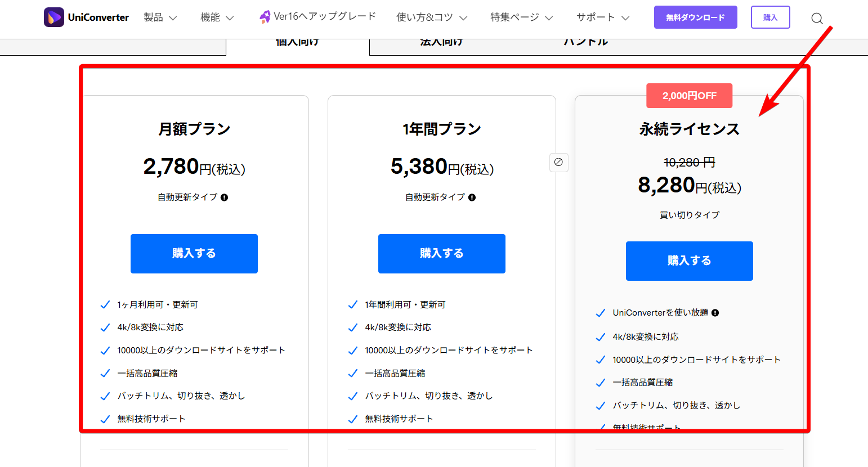This screenshot has width=868, height=467.
Task: Click 一括高品質圧縮 in 1年間プラン card
Action: point(395,374)
